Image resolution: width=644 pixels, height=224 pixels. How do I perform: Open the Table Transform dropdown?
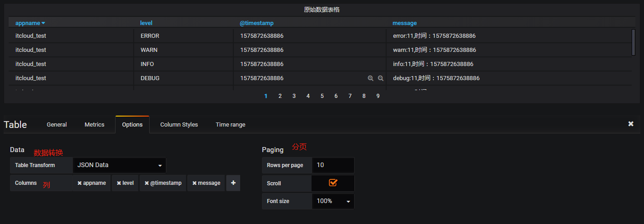click(119, 165)
